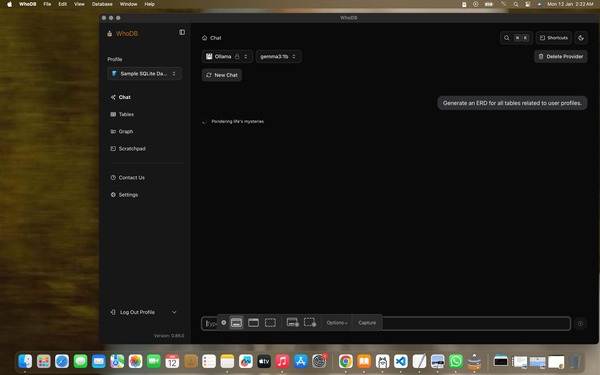Open the View menu
Screen dimensions: 600x375
(x=79, y=4)
